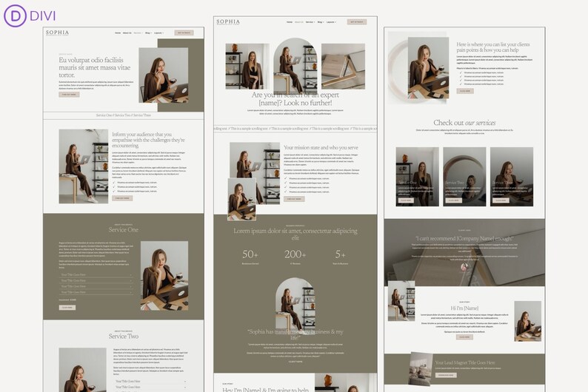Click 'Service One // Service Two' banner text
Screen dimensions: 588x392
coord(124,115)
